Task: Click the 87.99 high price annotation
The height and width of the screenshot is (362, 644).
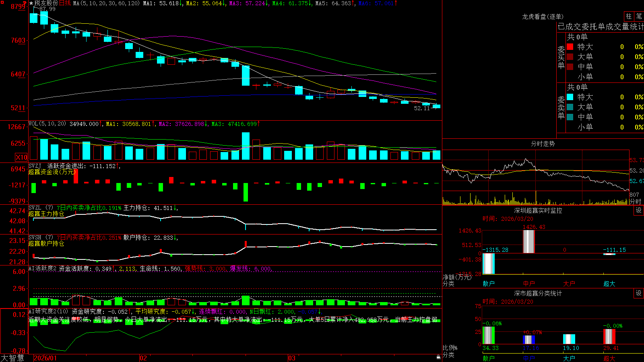Action: 47,9
